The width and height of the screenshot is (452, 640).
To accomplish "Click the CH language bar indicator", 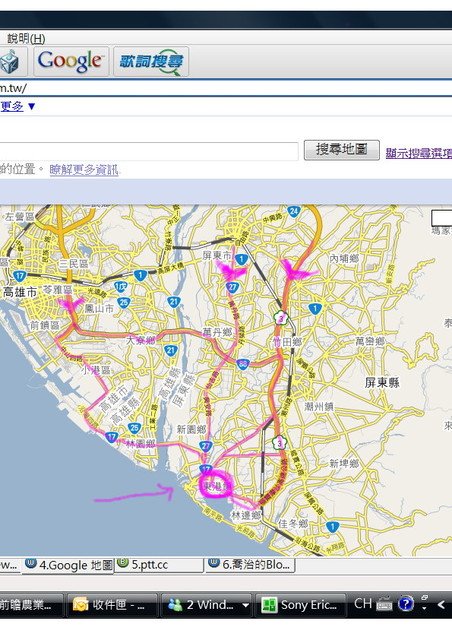I will (363, 604).
